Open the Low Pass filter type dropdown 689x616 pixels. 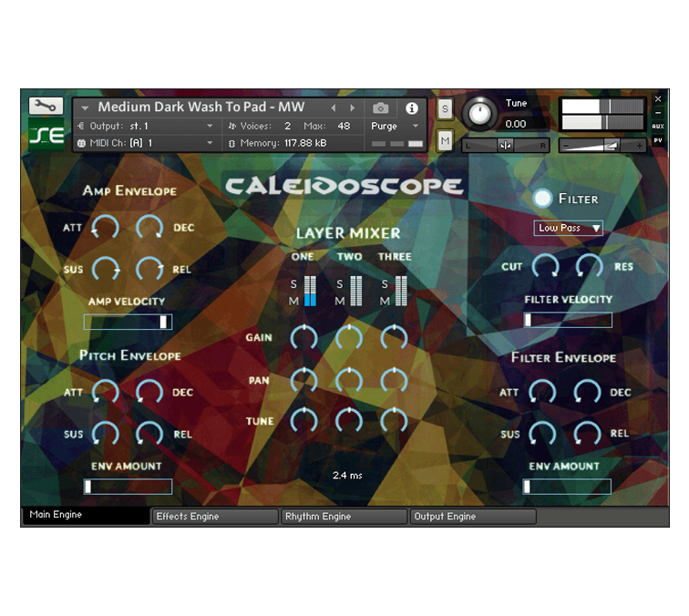[x=568, y=228]
